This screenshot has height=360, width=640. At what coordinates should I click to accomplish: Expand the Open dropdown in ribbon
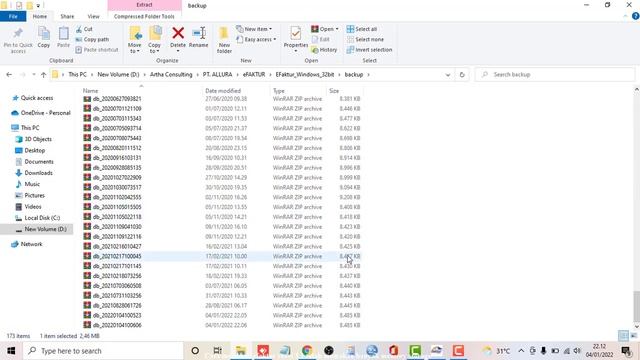coord(325,29)
